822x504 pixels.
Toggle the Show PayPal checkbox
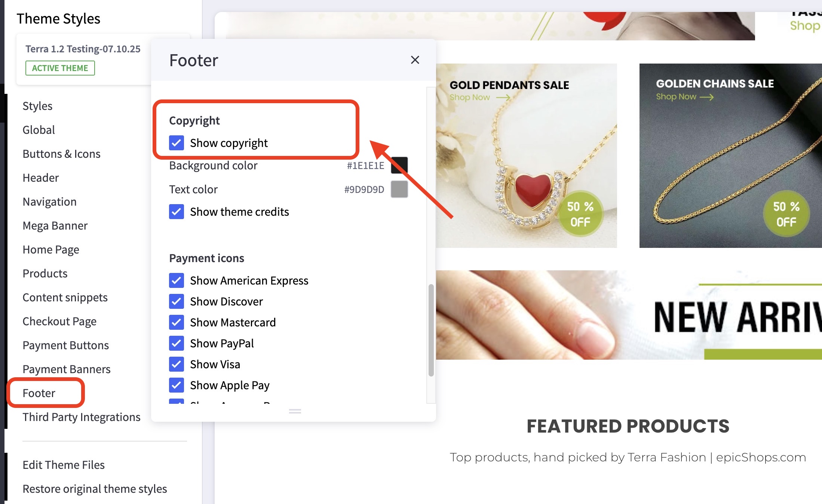[x=177, y=343]
